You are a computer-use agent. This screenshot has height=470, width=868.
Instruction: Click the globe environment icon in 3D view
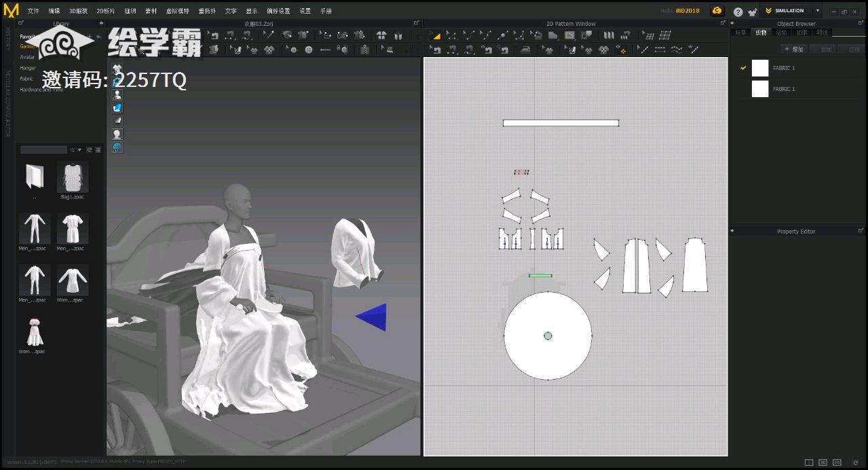click(x=117, y=147)
